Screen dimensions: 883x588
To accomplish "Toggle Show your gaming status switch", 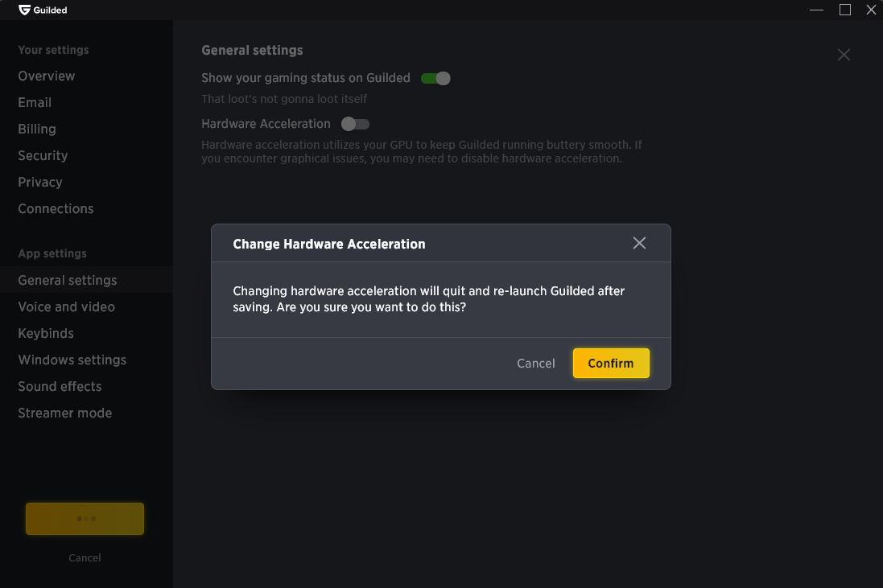I will tap(436, 78).
